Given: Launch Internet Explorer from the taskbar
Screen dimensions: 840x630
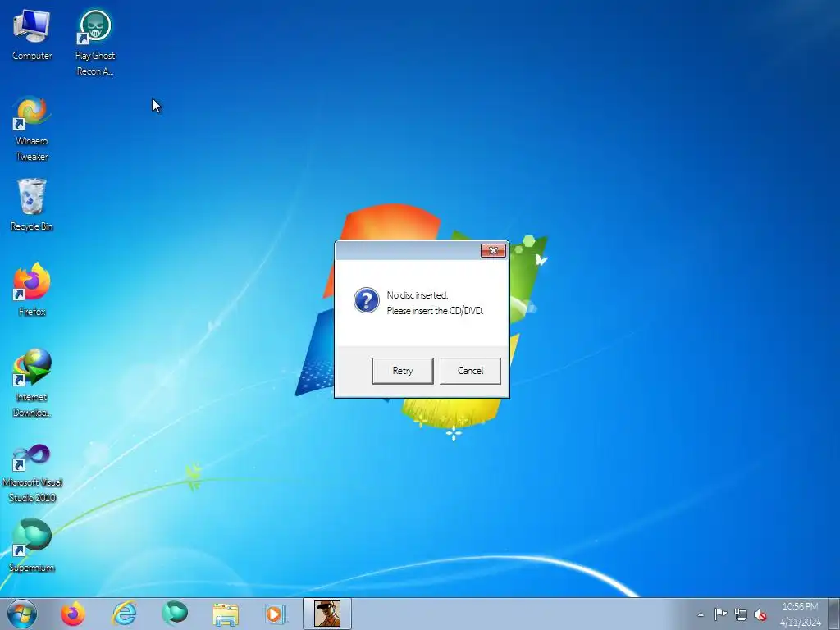Looking at the screenshot, I should pos(124,614).
